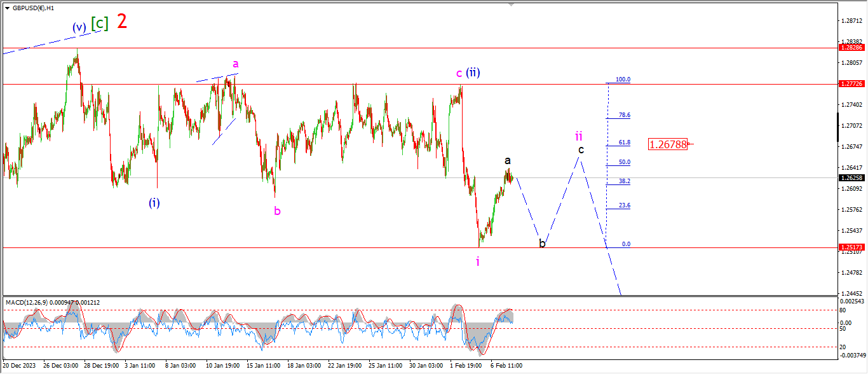Select the Fibonacci 61.8 level label
The width and height of the screenshot is (868, 374).
pyautogui.click(x=624, y=142)
